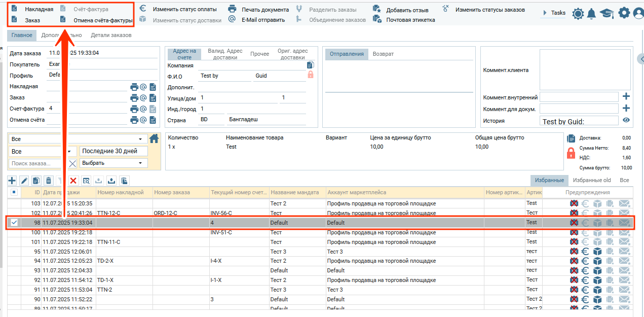Image resolution: width=644 pixels, height=317 pixels.
Task: Toggle the select-all checkbox in table header
Action: coord(14,192)
